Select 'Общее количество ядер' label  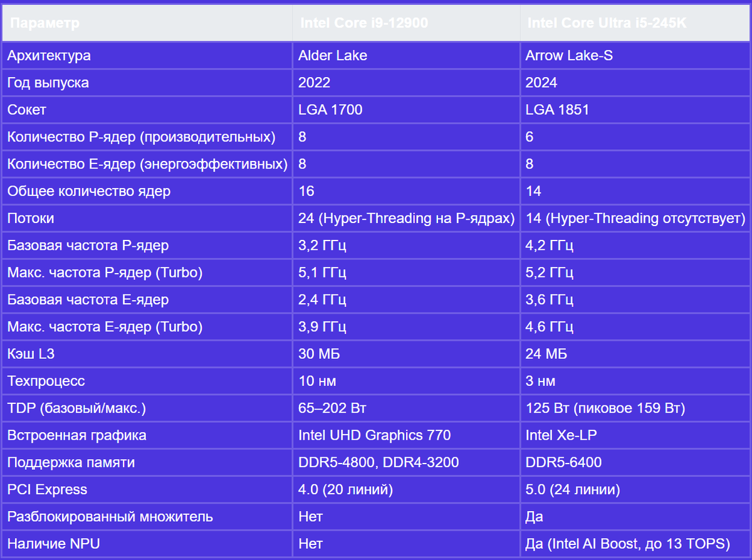coord(89,192)
